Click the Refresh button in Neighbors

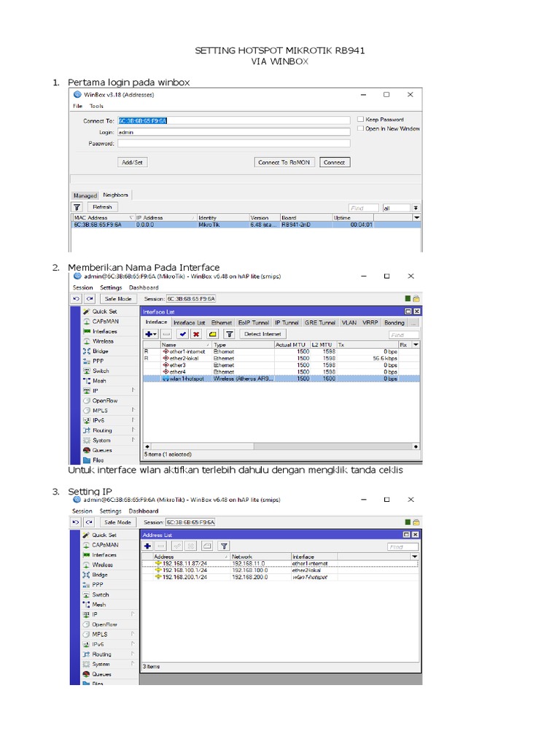pos(102,207)
